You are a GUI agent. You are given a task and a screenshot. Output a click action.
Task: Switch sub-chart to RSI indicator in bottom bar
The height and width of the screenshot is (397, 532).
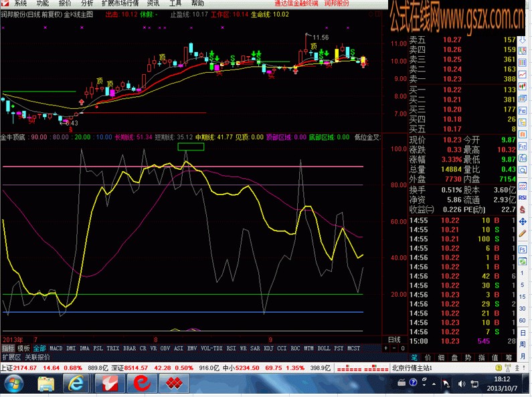[231, 348]
